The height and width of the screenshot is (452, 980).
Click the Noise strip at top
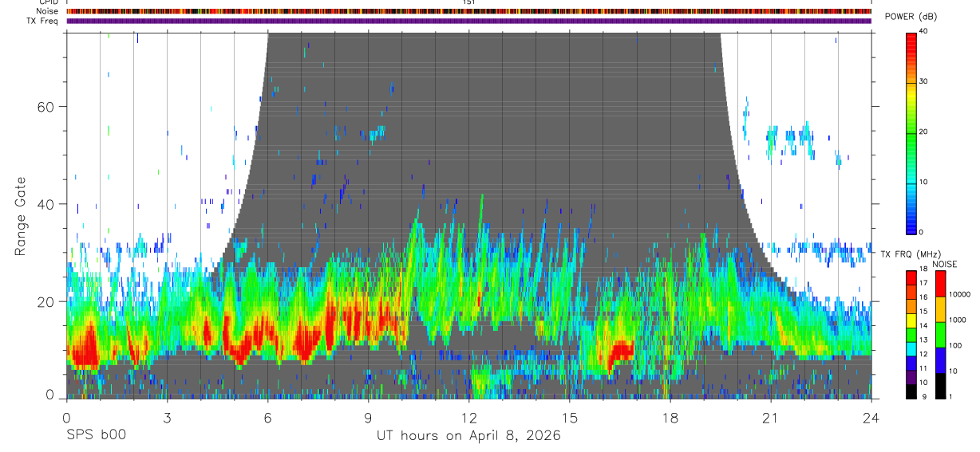click(468, 11)
